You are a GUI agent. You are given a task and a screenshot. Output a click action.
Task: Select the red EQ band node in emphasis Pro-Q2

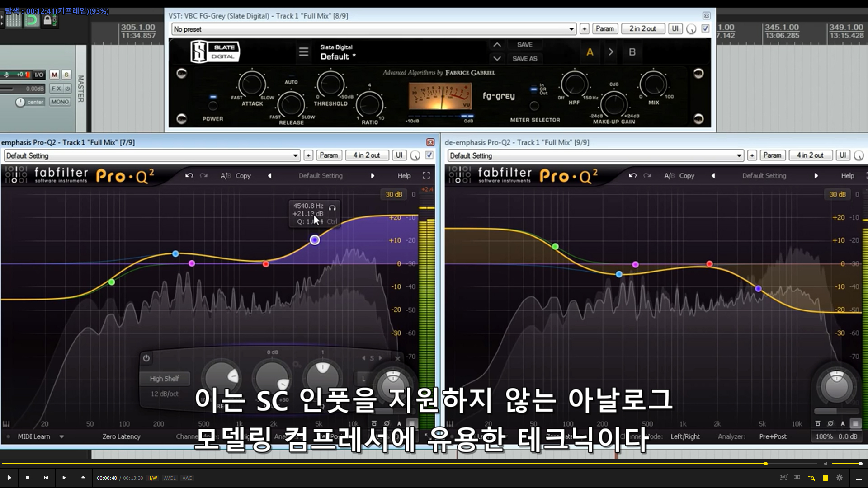pos(266,264)
